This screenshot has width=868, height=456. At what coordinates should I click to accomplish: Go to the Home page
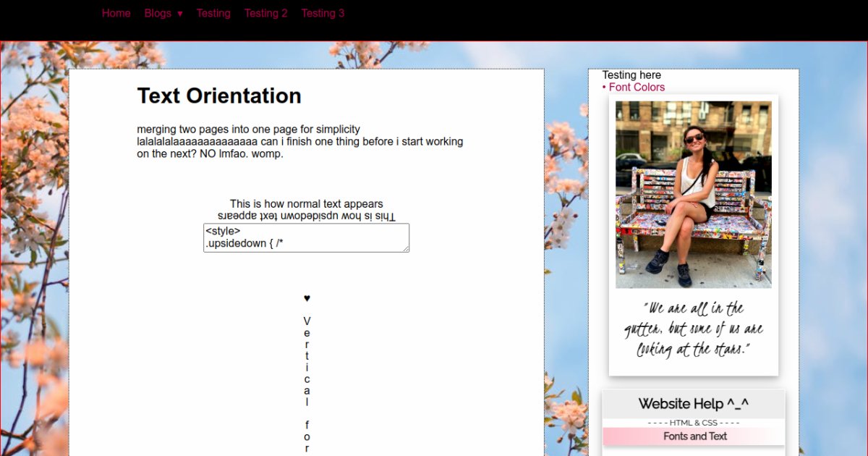click(x=116, y=13)
